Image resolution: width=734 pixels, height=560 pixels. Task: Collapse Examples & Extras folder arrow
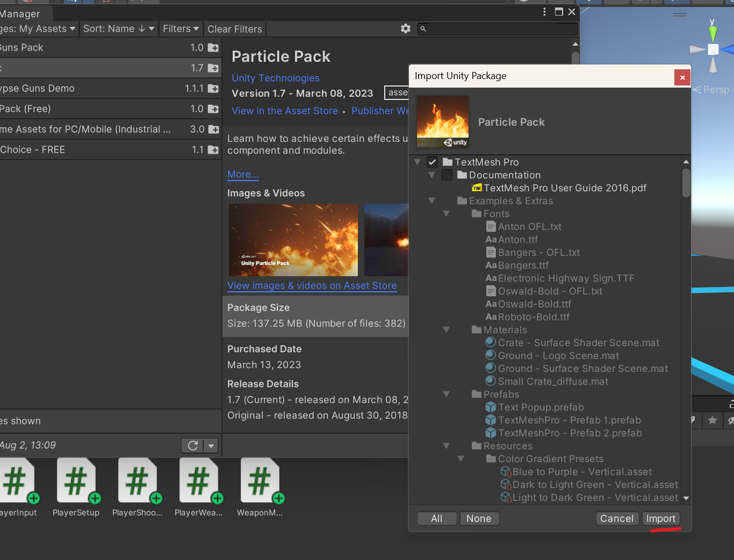pyautogui.click(x=431, y=200)
